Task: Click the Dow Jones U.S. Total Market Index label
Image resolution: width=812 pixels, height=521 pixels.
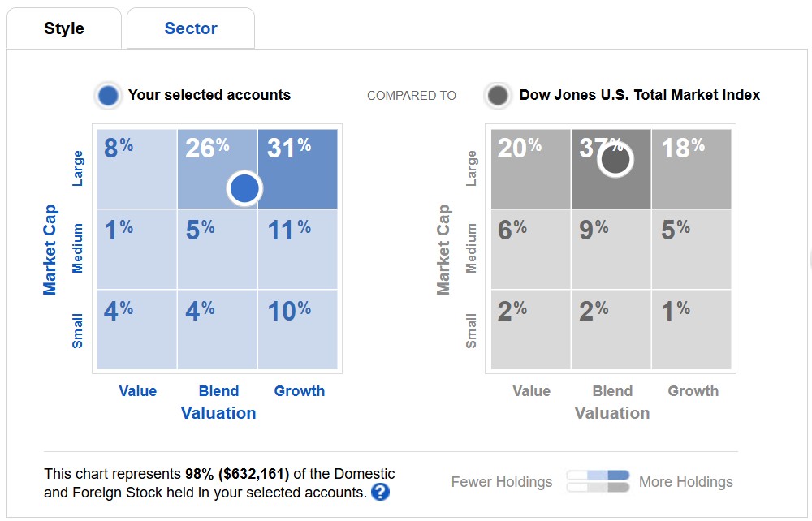Action: click(640, 95)
